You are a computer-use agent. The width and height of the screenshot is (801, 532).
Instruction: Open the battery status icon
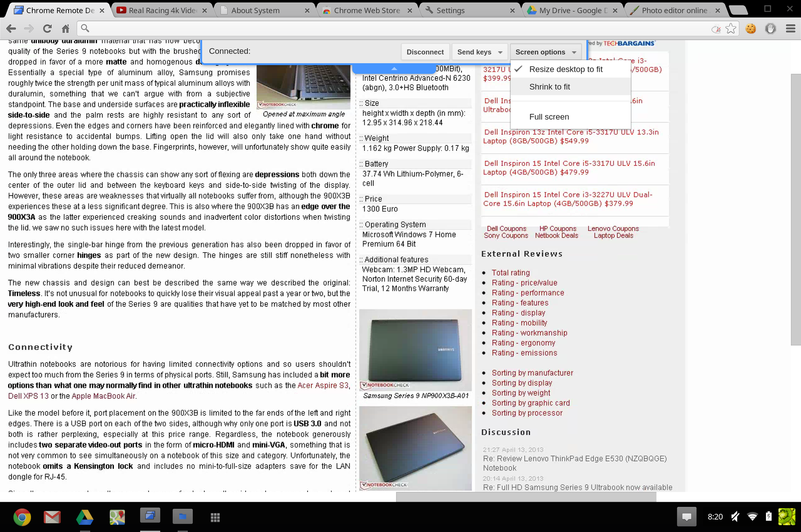point(769,516)
